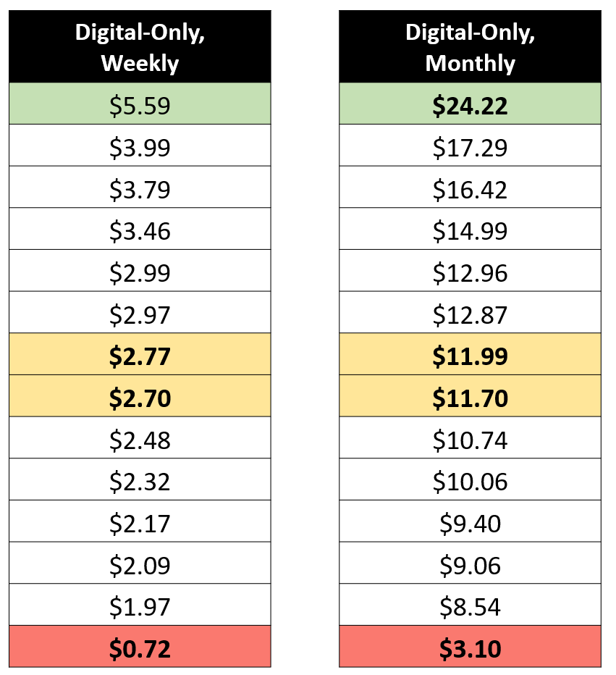This screenshot has width=616, height=675.
Task: Click the red $0.72 weekly cell
Action: point(140,649)
